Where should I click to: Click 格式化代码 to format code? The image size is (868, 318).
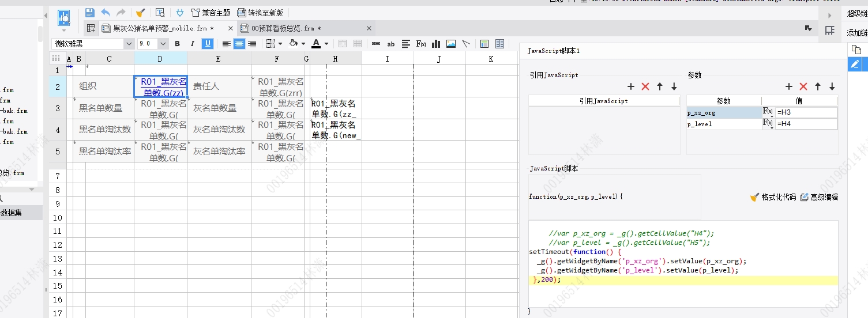point(773,197)
